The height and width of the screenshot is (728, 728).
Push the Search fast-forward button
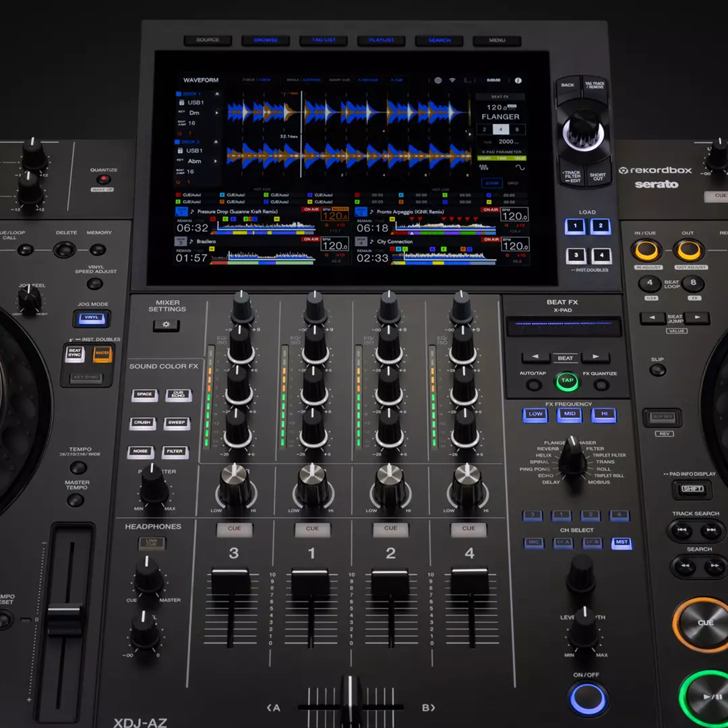[x=715, y=566]
